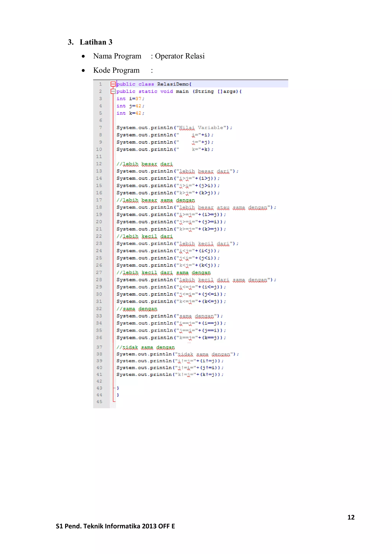Click line number 45 in gutter
The width and height of the screenshot is (392, 554).
coord(99,402)
